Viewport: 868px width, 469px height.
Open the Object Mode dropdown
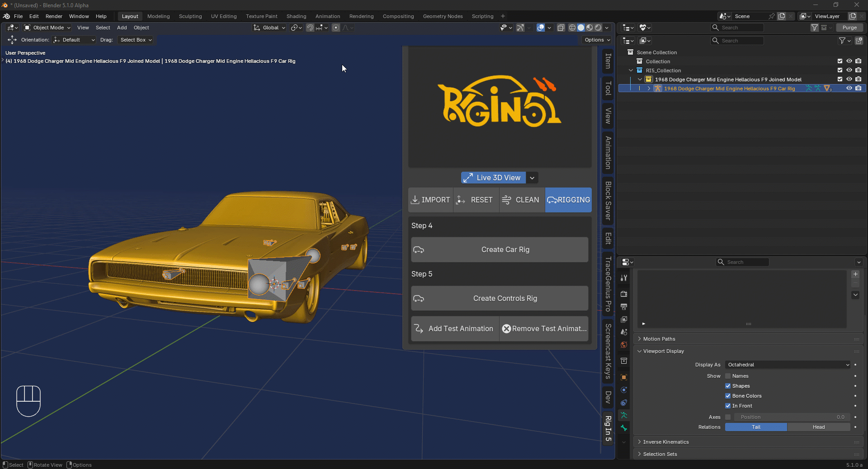[x=47, y=28]
